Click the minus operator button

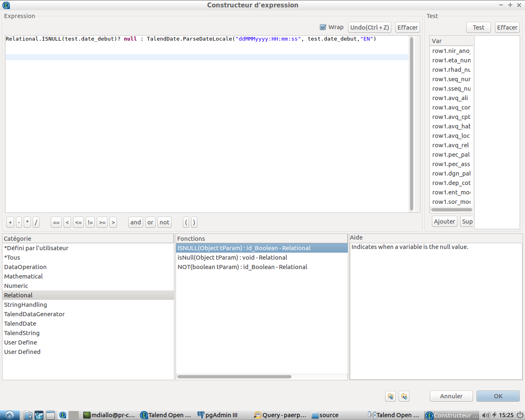click(x=19, y=222)
